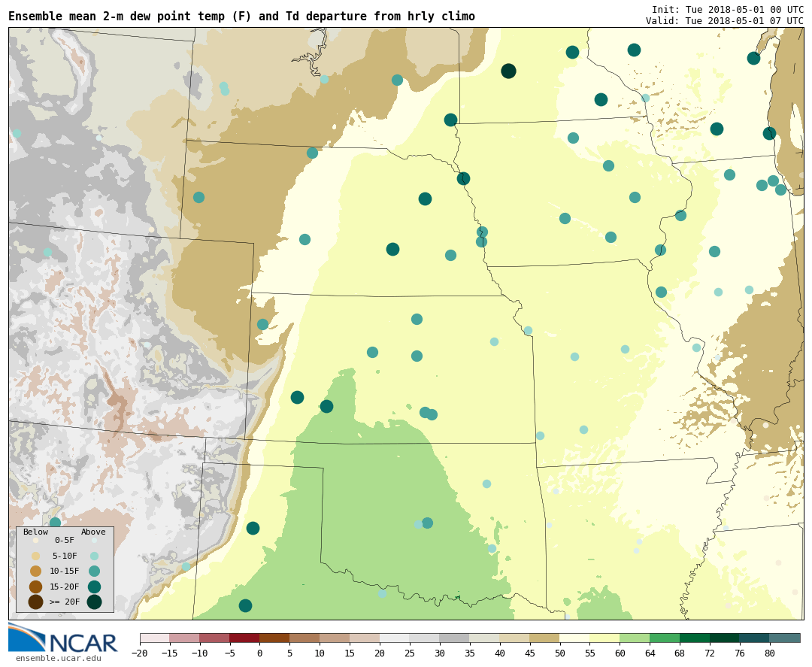
Task: Click the darkest brown '>= 20F' below legend dot
Action: tap(36, 602)
